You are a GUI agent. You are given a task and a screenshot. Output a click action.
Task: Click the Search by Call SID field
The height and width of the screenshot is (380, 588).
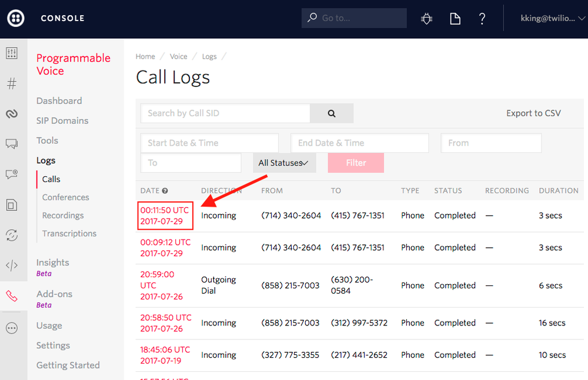(x=225, y=113)
